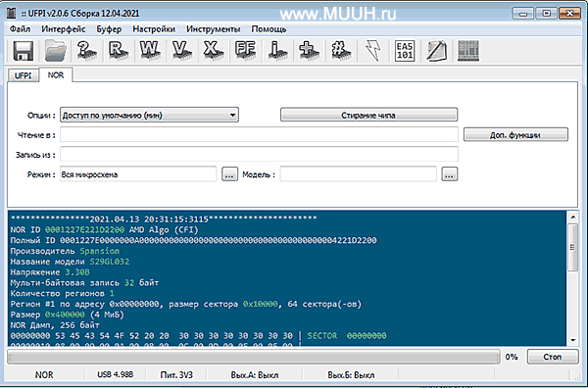
Task: Click the Чтение в input field
Action: (259, 135)
